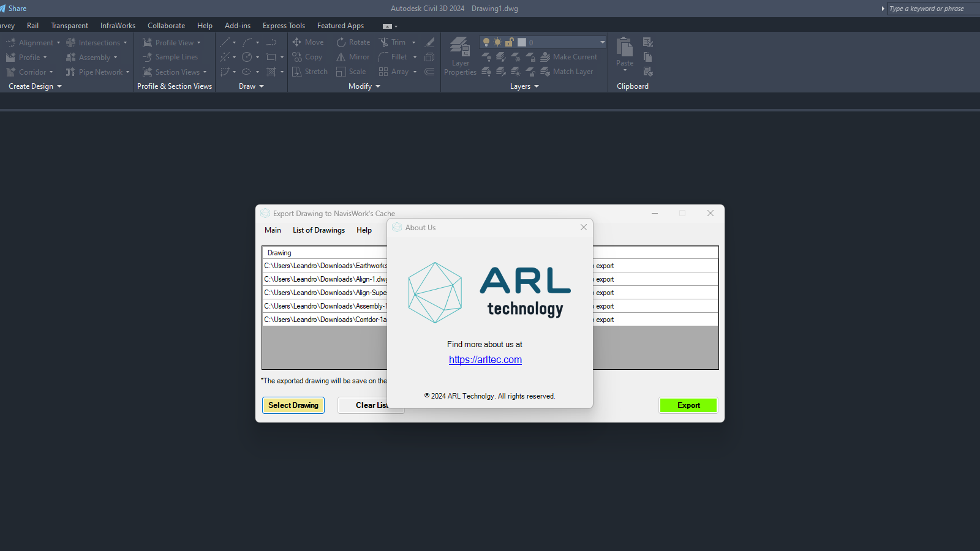Select the Offset tool icon

430,72
